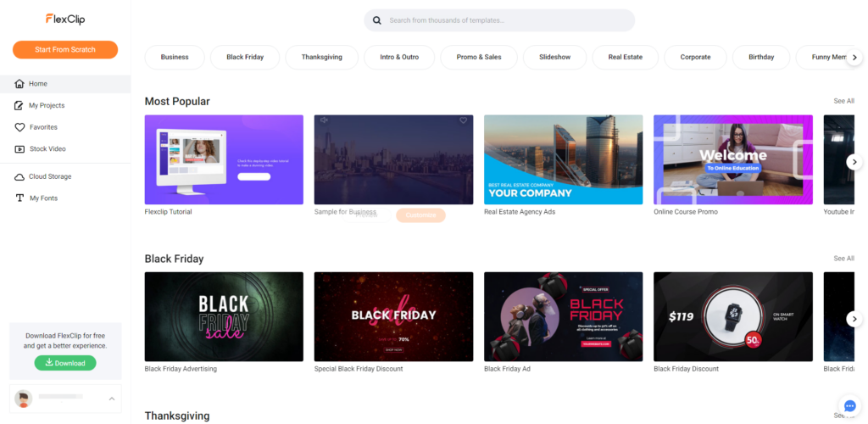Click the Start From Scratch button

click(x=65, y=50)
